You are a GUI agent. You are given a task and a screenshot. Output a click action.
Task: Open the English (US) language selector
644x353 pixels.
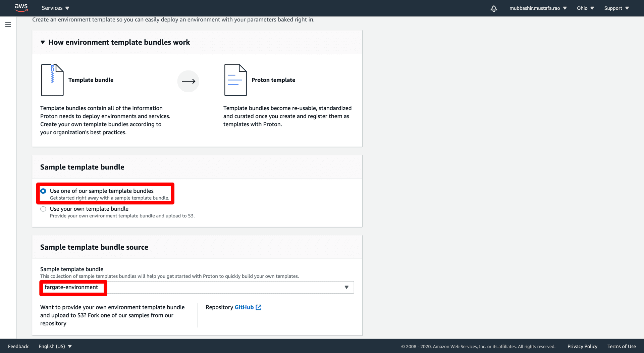[55, 346]
